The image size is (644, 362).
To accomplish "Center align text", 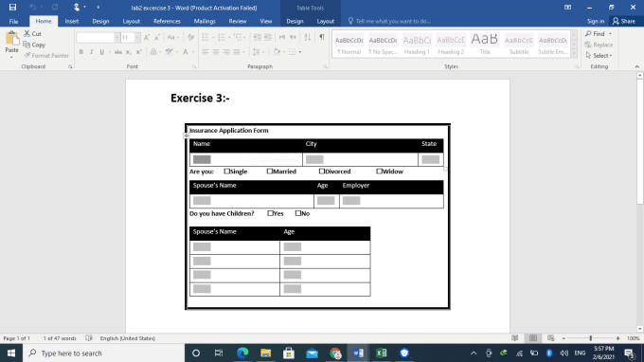I will click(216, 52).
